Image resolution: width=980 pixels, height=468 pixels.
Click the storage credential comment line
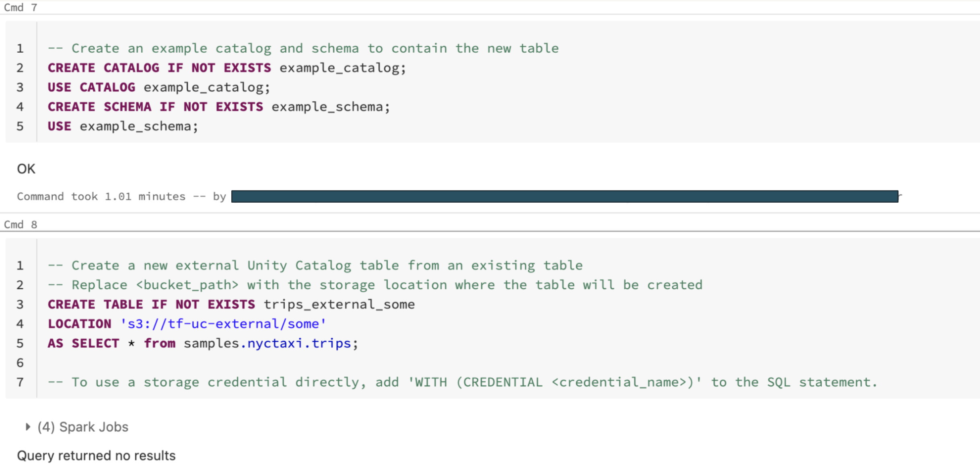coord(462,382)
